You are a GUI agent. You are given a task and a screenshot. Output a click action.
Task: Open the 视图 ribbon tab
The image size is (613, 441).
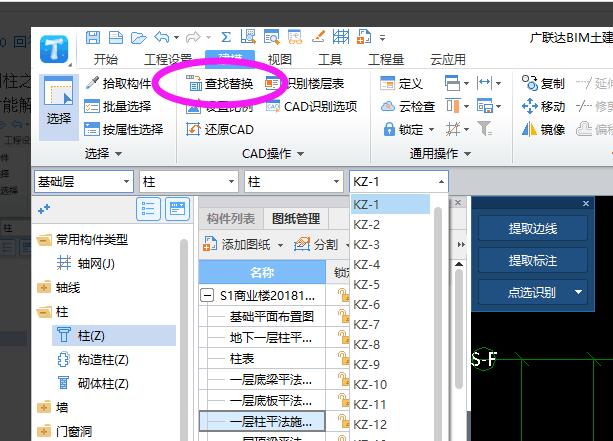click(x=280, y=59)
